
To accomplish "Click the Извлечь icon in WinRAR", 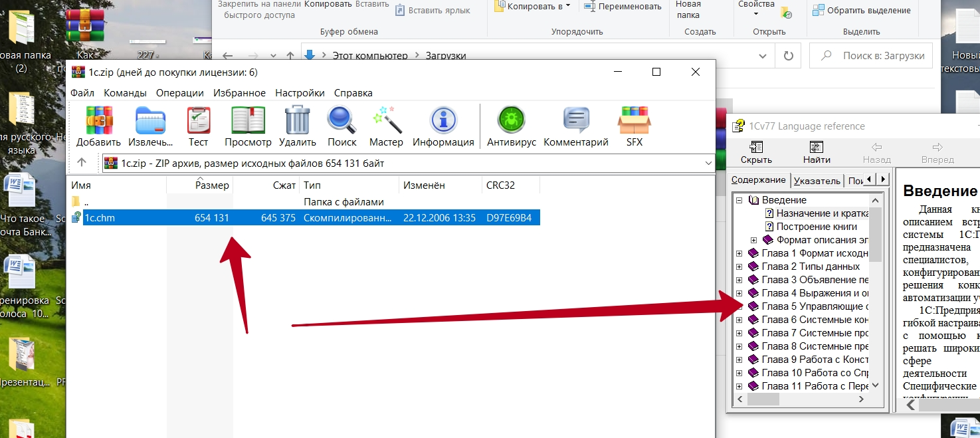I will 150,126.
